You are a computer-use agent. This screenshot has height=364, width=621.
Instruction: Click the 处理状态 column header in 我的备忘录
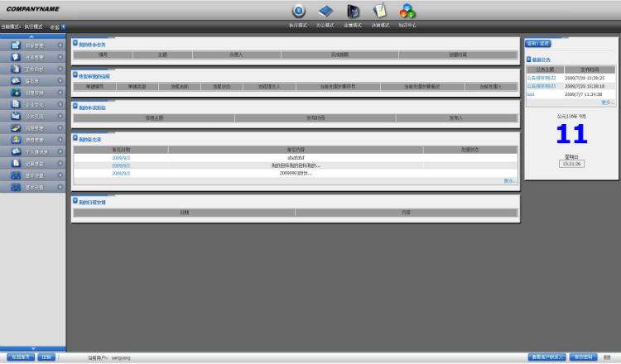click(470, 150)
